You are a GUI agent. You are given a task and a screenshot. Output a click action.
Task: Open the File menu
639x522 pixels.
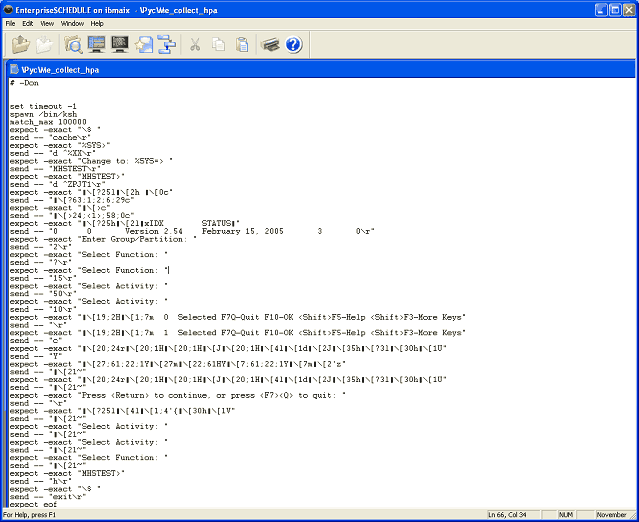tap(11, 23)
